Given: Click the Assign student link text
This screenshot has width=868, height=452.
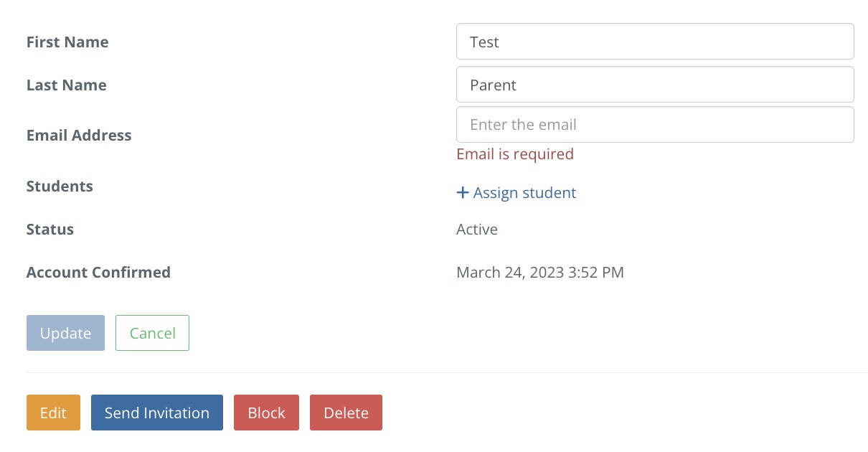Looking at the screenshot, I should pyautogui.click(x=524, y=192).
